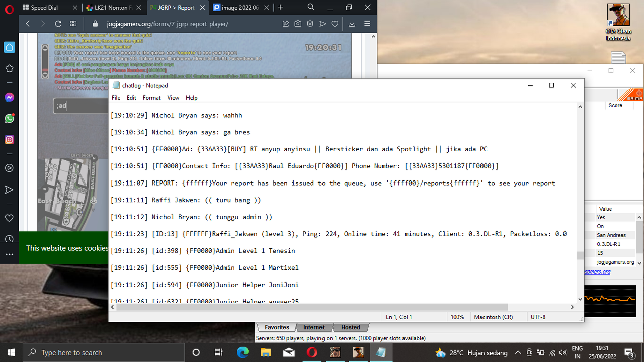Open the Opera sidebar home icon

tap(9, 47)
